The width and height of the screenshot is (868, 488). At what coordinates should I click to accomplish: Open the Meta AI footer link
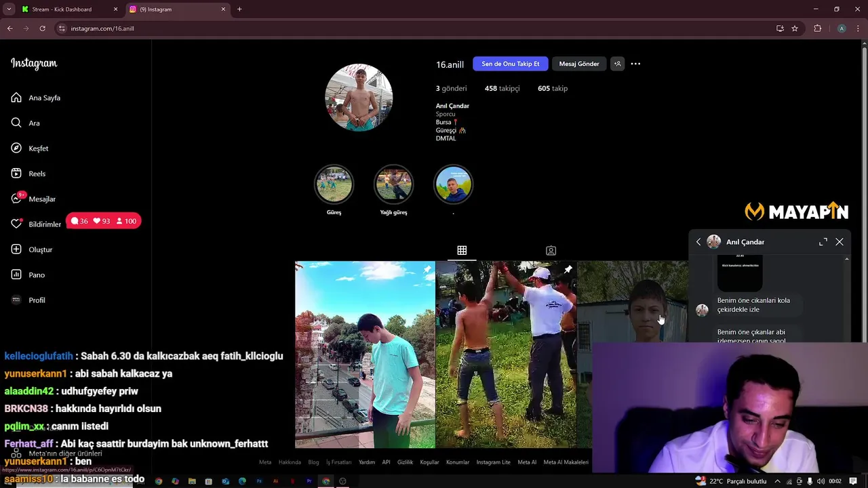(527, 462)
